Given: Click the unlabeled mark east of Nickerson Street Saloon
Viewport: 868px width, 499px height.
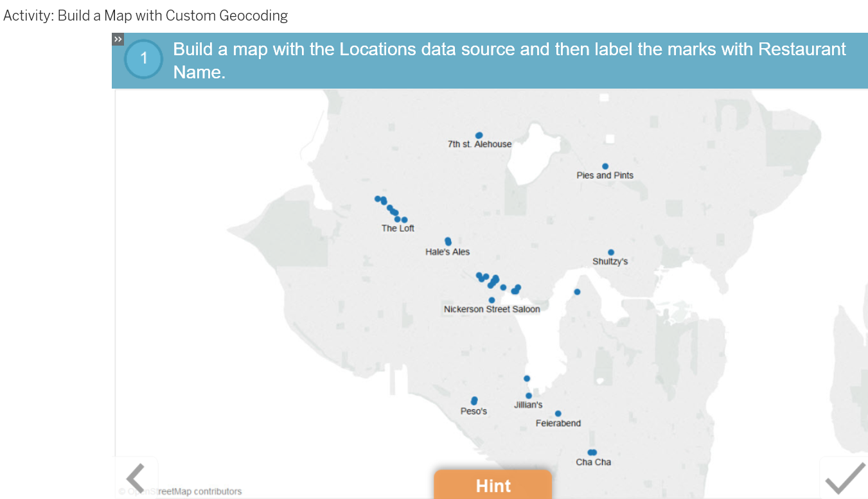Looking at the screenshot, I should pos(576,291).
